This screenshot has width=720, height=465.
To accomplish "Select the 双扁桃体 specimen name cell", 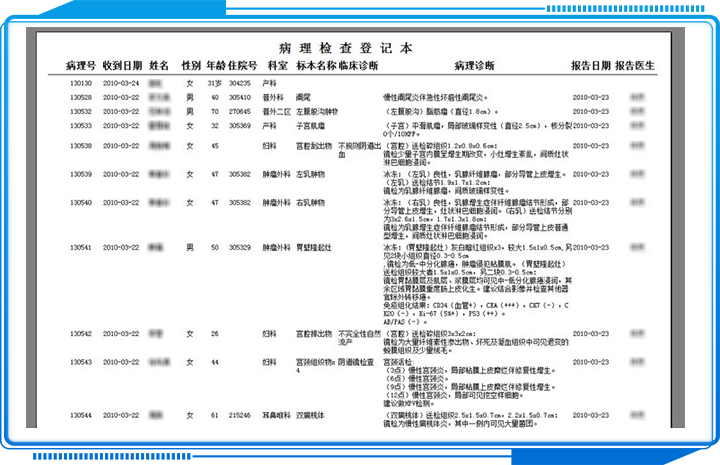I will pyautogui.click(x=310, y=414).
